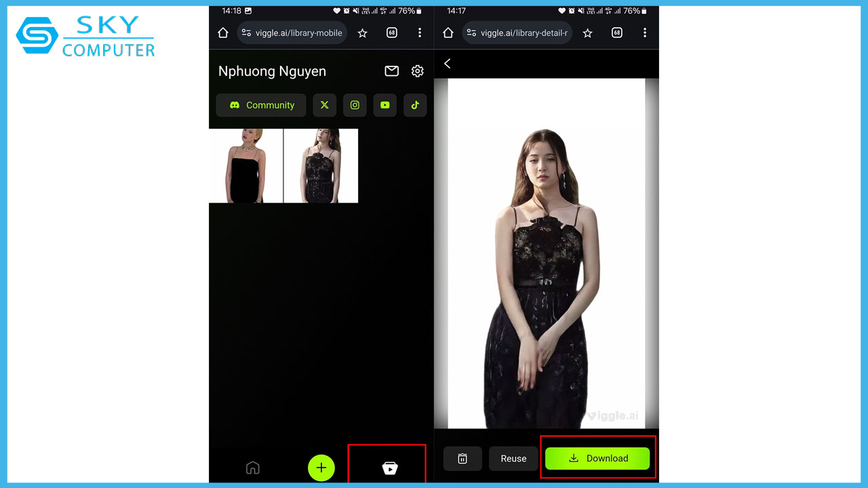
Task: Tap the green plus create button
Action: click(321, 468)
